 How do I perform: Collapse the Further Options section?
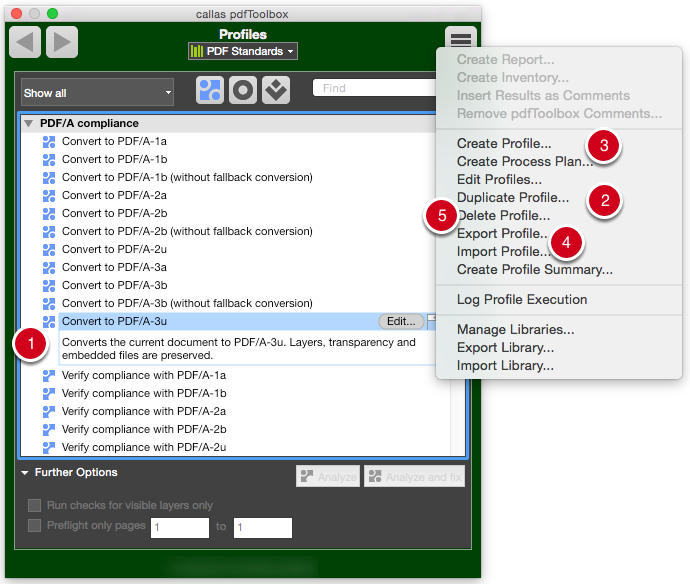pyautogui.click(x=25, y=473)
